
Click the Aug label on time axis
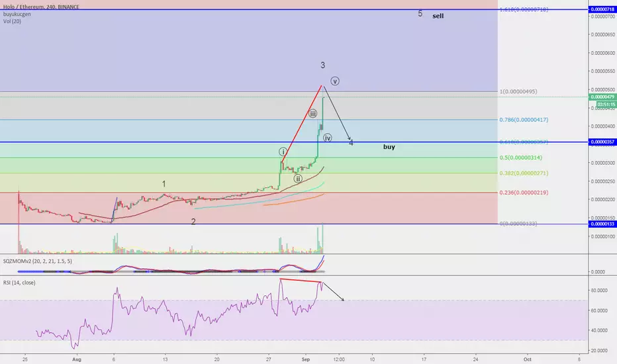pos(77,359)
